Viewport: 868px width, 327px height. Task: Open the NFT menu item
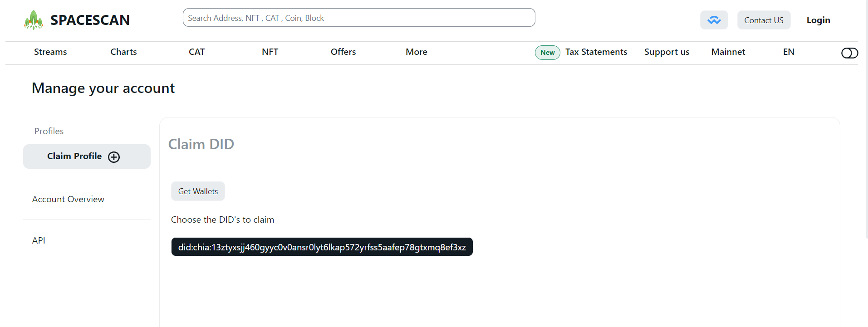[x=270, y=52]
